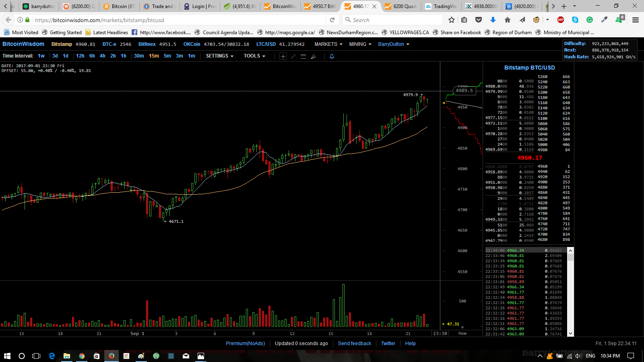This screenshot has width=644, height=362.
Task: Open the Grammarly extension icon
Action: 590,20
